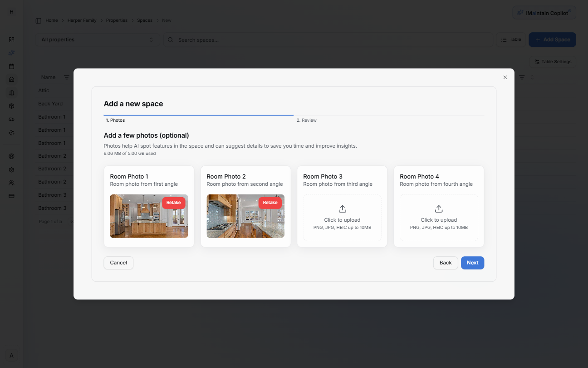Click the package box icon in the sidebar

11,106
